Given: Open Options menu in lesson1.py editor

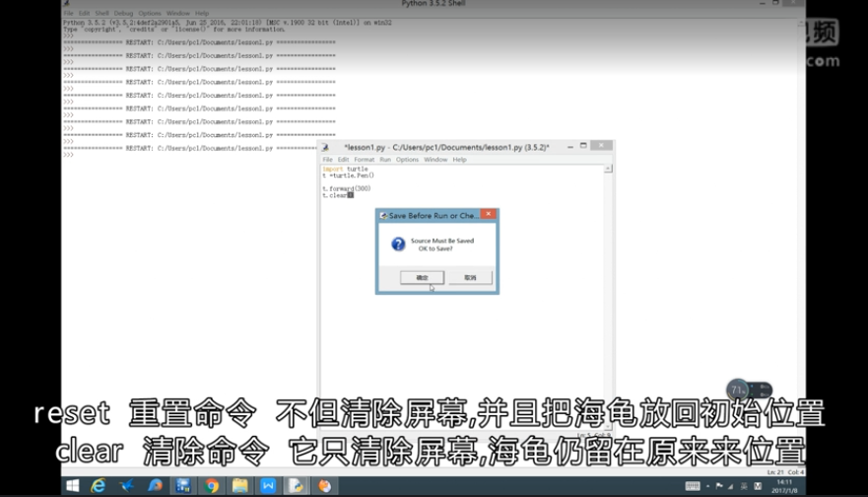Looking at the screenshot, I should coord(408,160).
